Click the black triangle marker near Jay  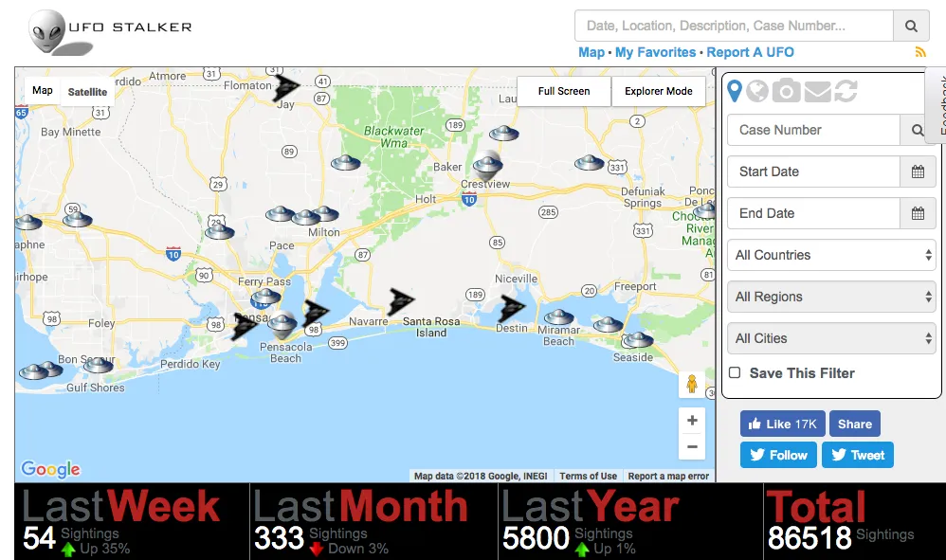tap(286, 87)
